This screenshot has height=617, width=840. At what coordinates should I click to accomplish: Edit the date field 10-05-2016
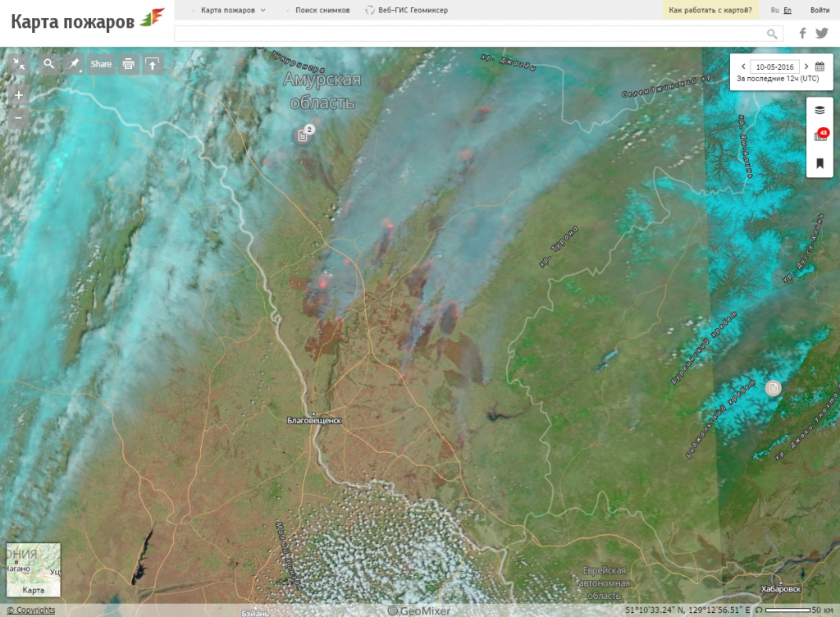774,66
